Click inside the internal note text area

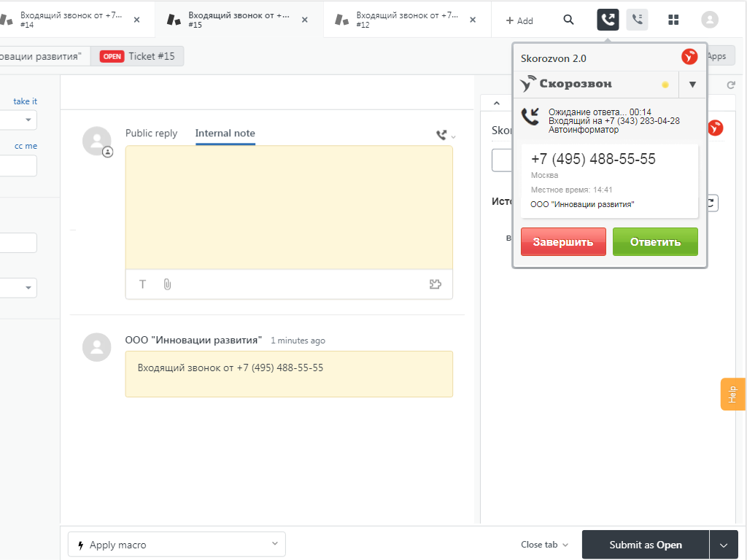(289, 208)
